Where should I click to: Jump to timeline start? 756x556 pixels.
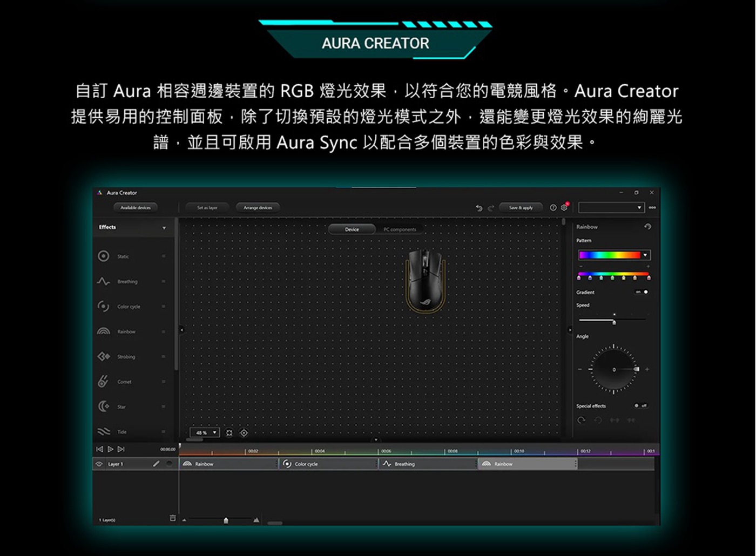[x=99, y=449]
